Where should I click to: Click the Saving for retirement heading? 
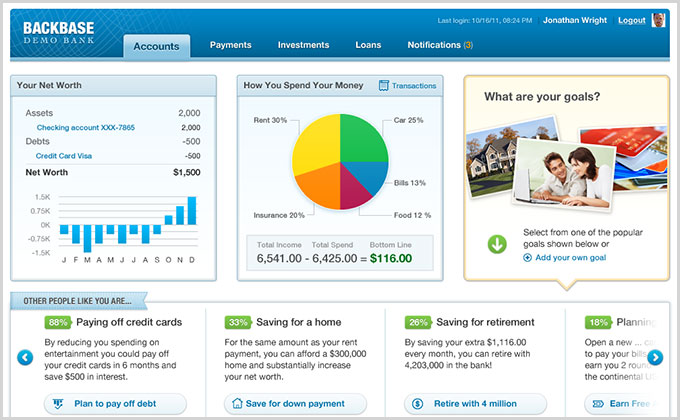click(x=485, y=322)
